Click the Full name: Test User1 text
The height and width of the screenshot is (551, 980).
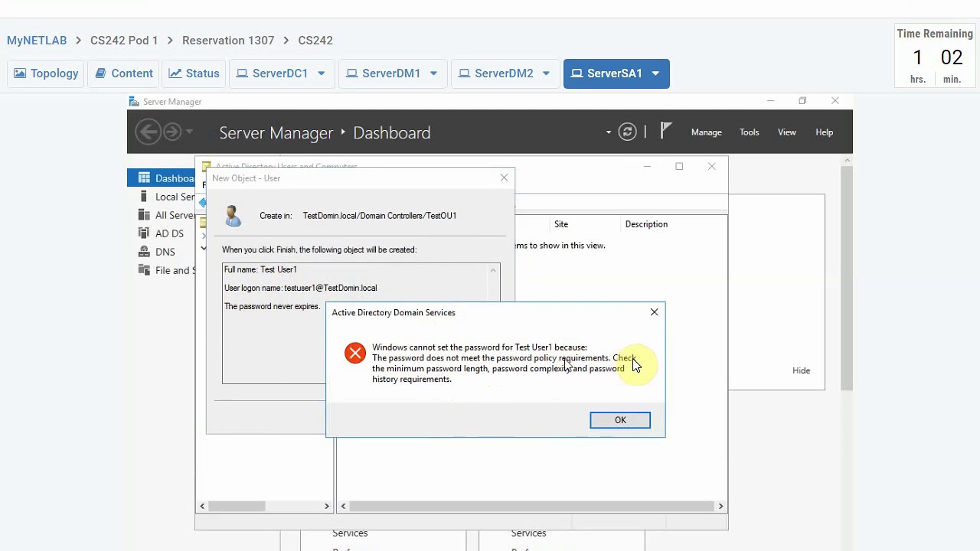260,269
